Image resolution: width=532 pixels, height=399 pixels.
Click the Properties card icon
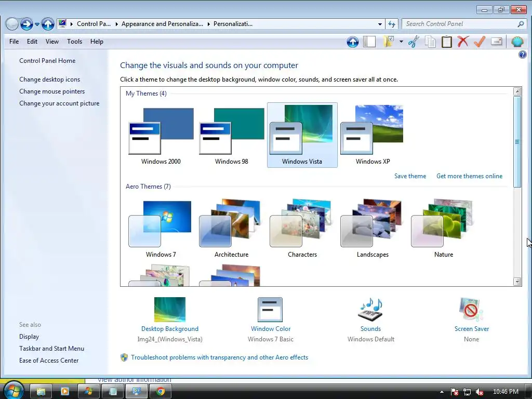[496, 42]
